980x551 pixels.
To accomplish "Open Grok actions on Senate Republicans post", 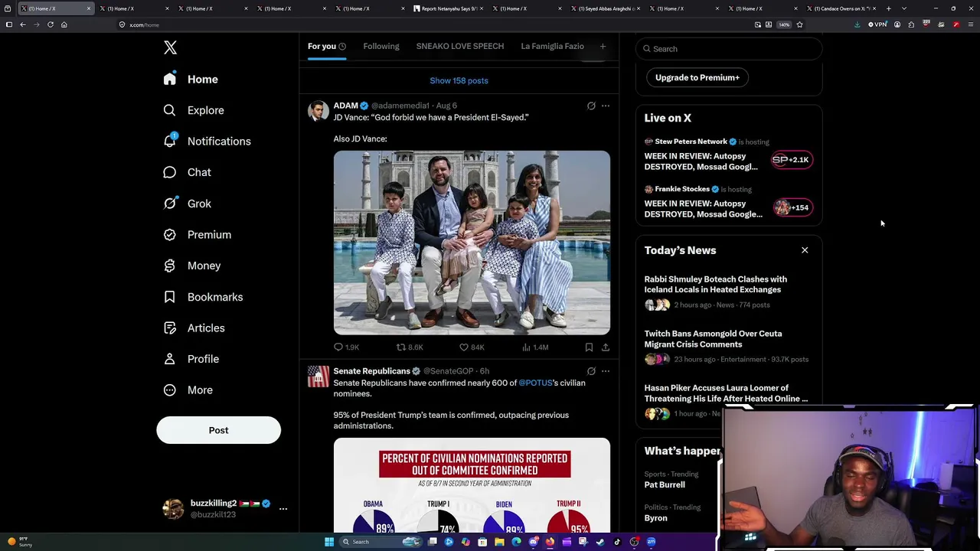I will [591, 371].
